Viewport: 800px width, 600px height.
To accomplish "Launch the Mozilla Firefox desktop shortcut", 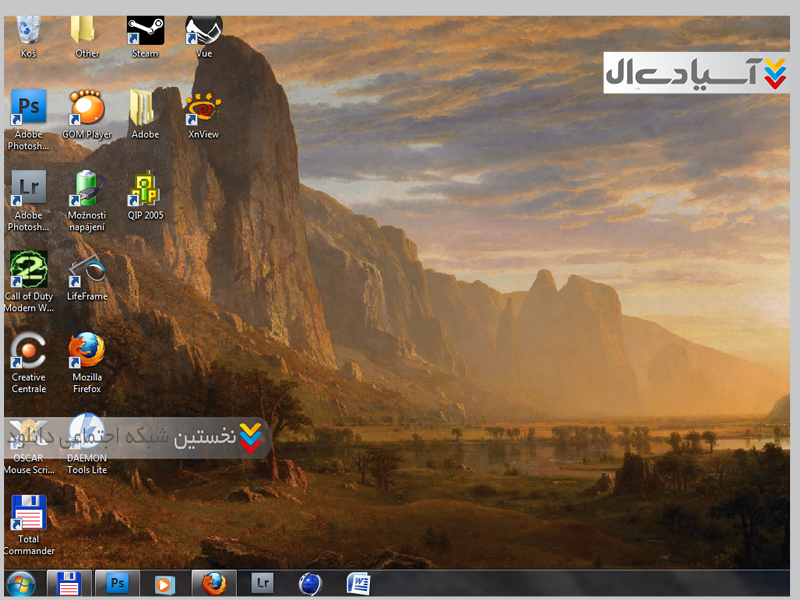I will pos(87,352).
